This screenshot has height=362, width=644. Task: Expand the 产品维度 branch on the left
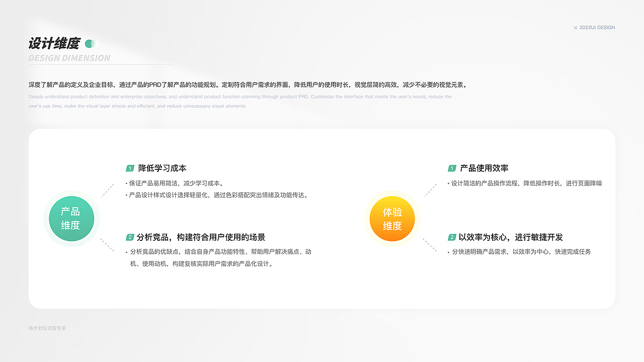(71, 218)
